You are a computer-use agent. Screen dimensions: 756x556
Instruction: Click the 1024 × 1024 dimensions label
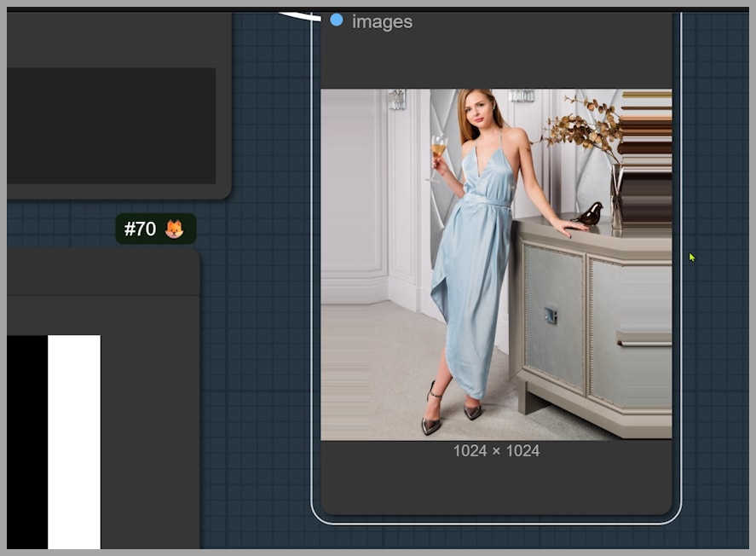(x=496, y=450)
